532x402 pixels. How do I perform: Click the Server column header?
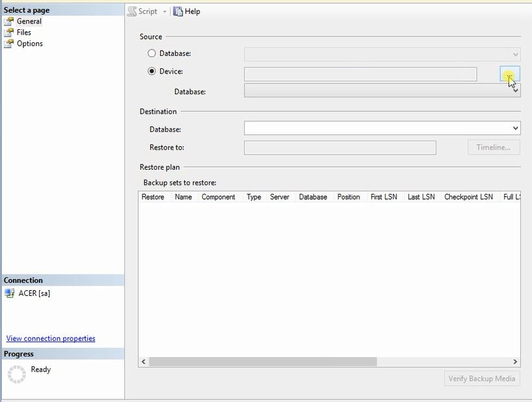click(x=279, y=197)
